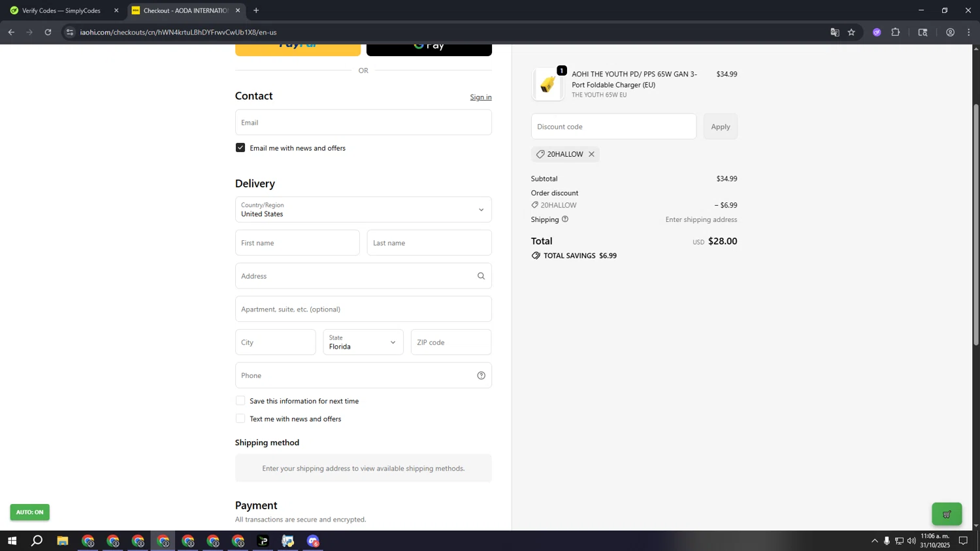
Task: Reload the checkout page
Action: pos(48,32)
